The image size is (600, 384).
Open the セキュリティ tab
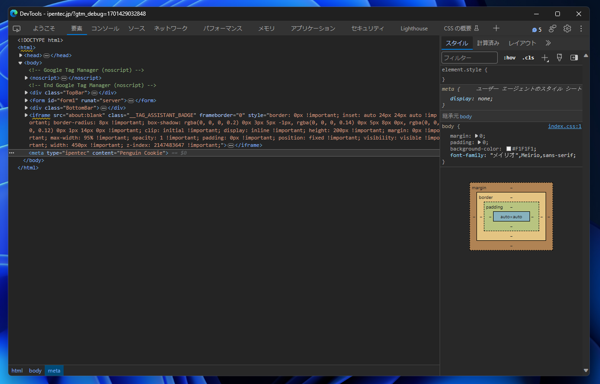click(x=367, y=29)
